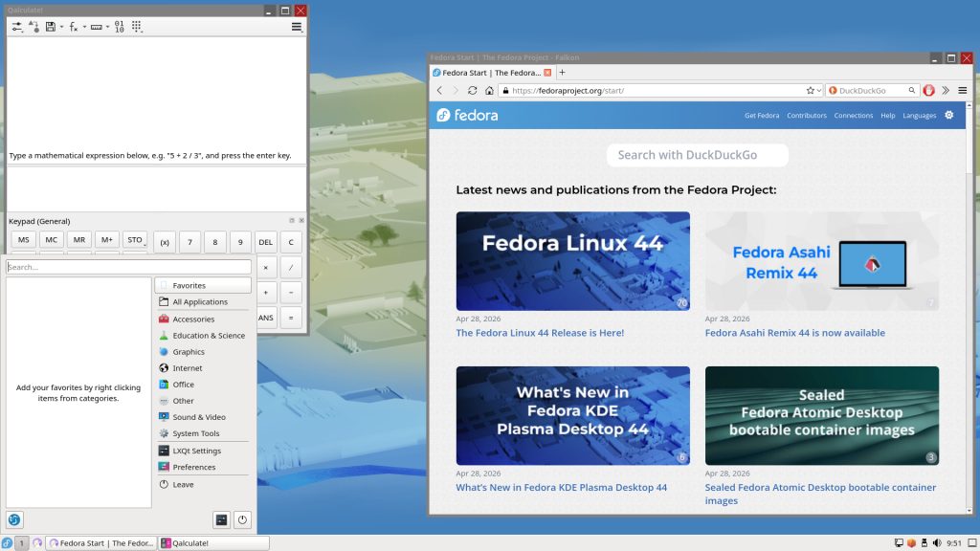Open LXQt Settings in the menu
Image resolution: width=980 pixels, height=551 pixels.
203,451
